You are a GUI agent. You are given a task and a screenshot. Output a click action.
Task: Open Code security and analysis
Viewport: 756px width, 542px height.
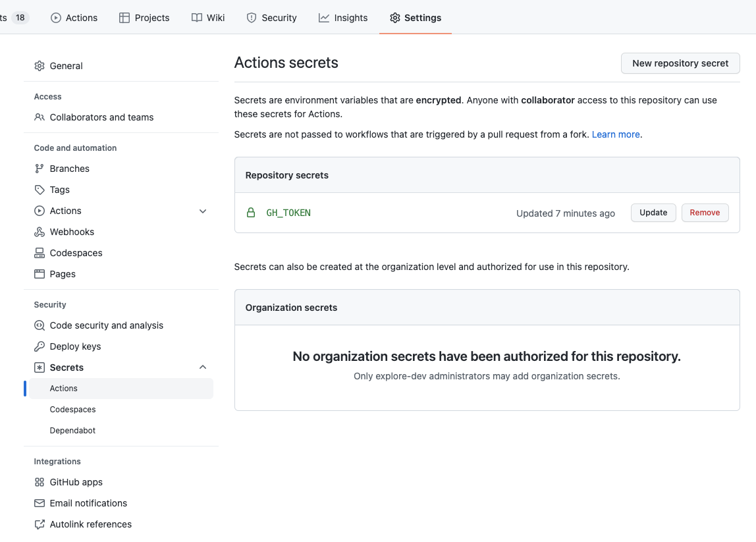(121, 325)
